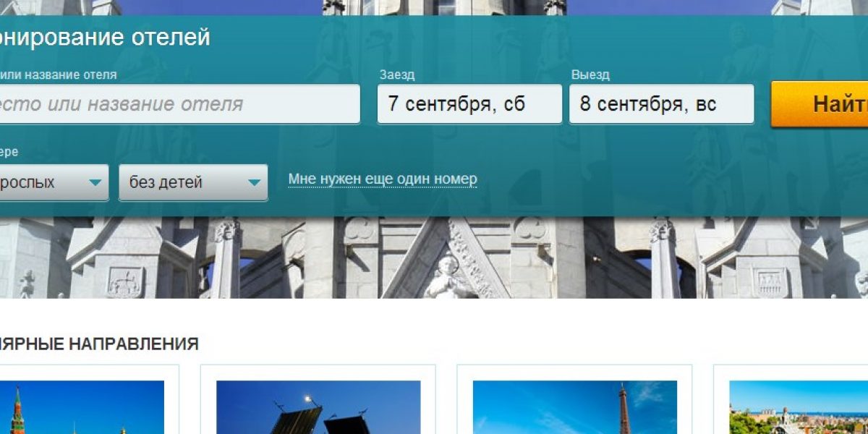
Task: Open the Barcelona park destination thumbnail
Action: (x=799, y=407)
